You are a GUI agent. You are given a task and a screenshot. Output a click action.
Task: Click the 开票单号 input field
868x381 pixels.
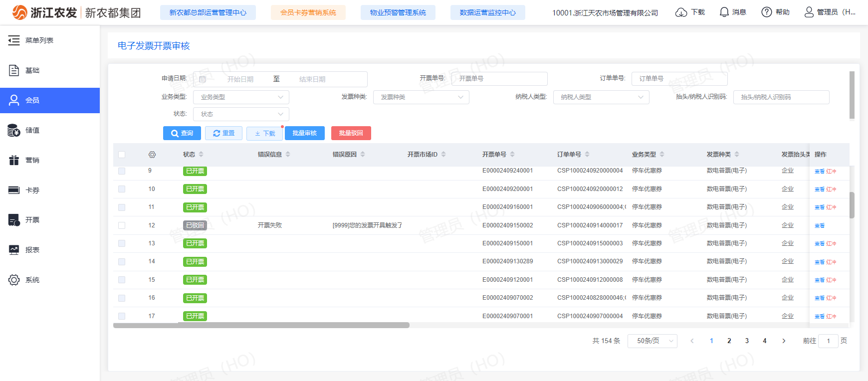pos(499,79)
